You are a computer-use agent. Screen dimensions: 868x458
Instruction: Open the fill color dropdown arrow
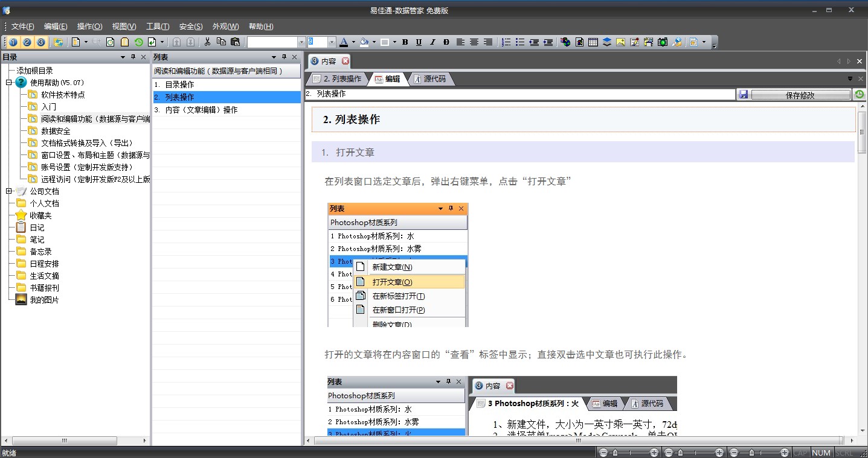(x=374, y=42)
